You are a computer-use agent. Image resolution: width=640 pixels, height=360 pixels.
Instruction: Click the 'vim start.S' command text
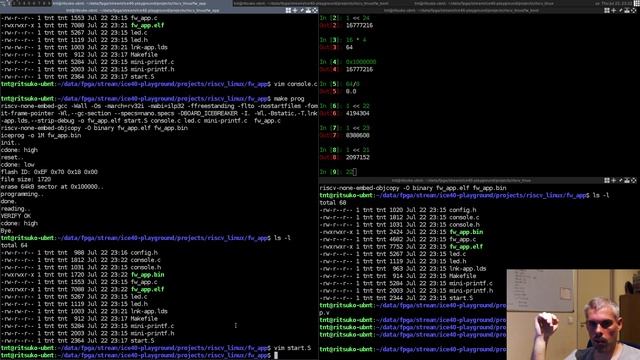point(292,348)
